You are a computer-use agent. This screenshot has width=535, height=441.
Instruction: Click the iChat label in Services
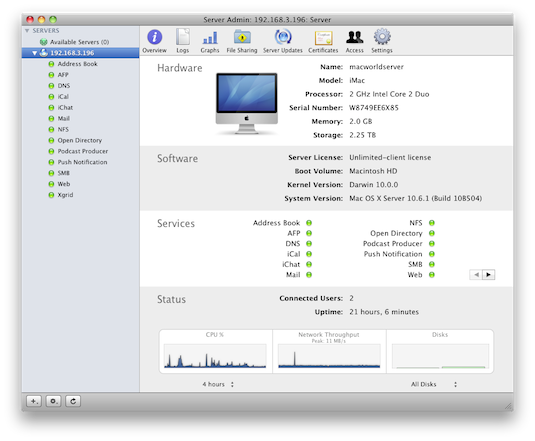coord(291,264)
